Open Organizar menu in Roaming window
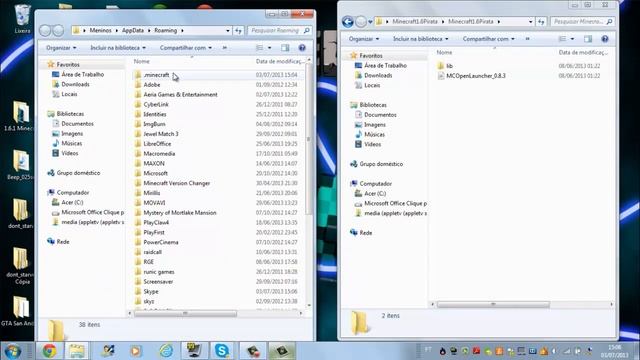 pos(61,48)
